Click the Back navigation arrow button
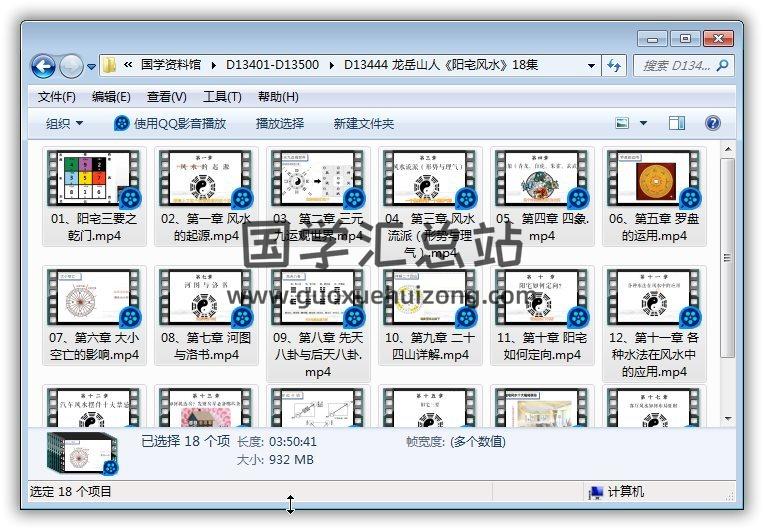 click(43, 67)
